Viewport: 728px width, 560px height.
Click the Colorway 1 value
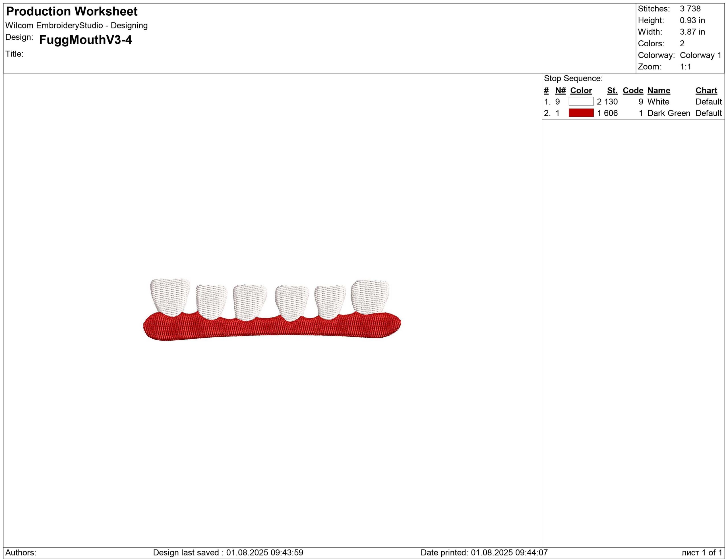700,55
